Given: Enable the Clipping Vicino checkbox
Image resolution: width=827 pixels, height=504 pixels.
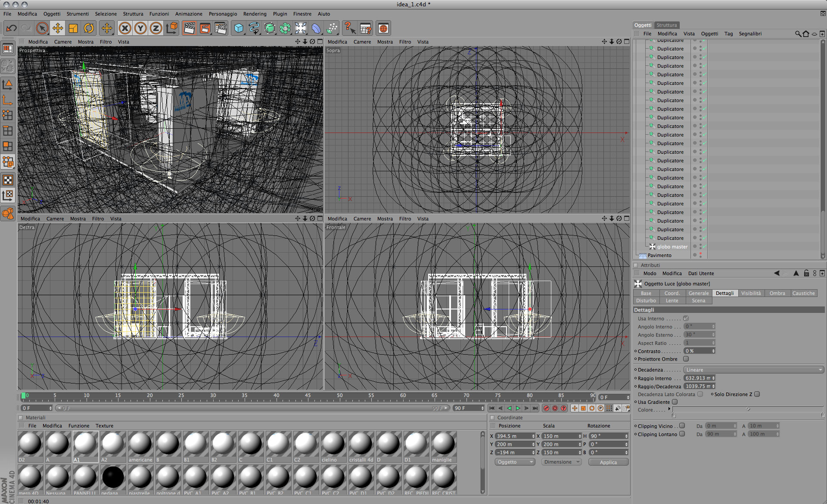Looking at the screenshot, I should point(682,426).
